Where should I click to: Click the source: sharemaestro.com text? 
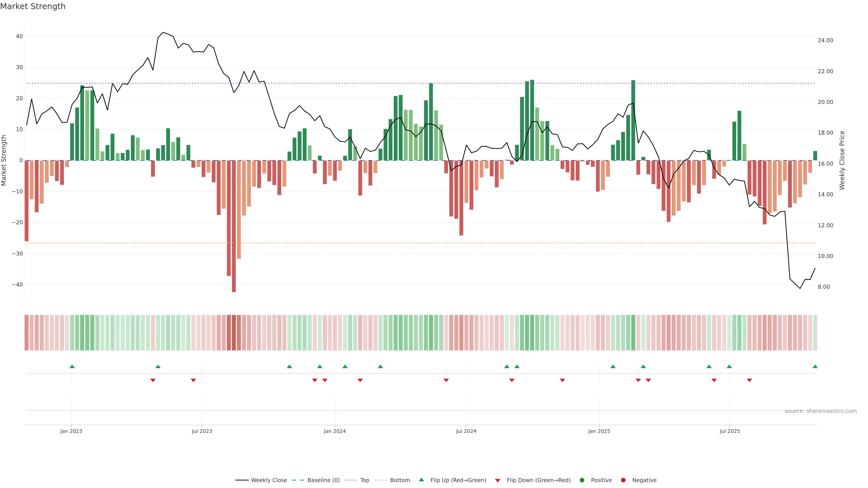821,411
